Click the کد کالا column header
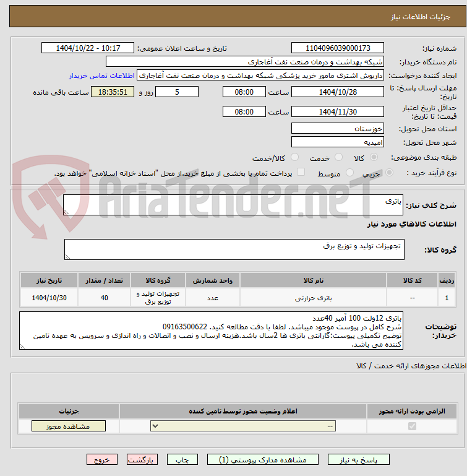467x476 pixels. (x=412, y=280)
